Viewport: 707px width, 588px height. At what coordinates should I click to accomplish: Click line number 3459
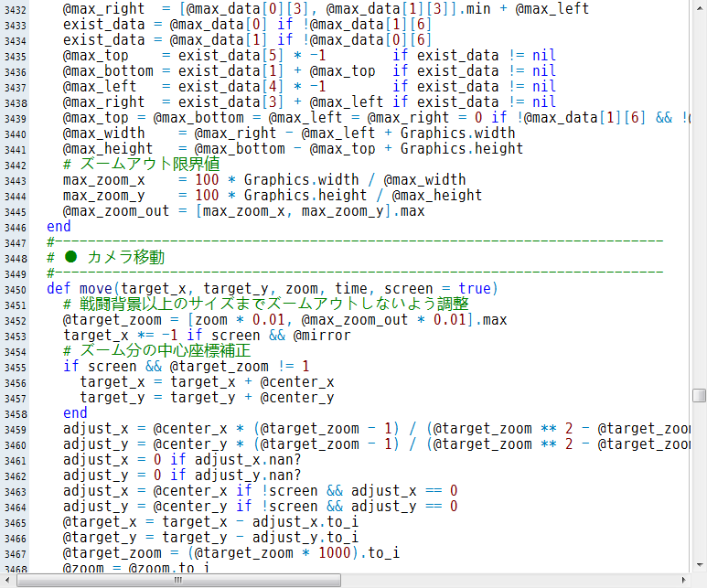pyautogui.click(x=16, y=430)
